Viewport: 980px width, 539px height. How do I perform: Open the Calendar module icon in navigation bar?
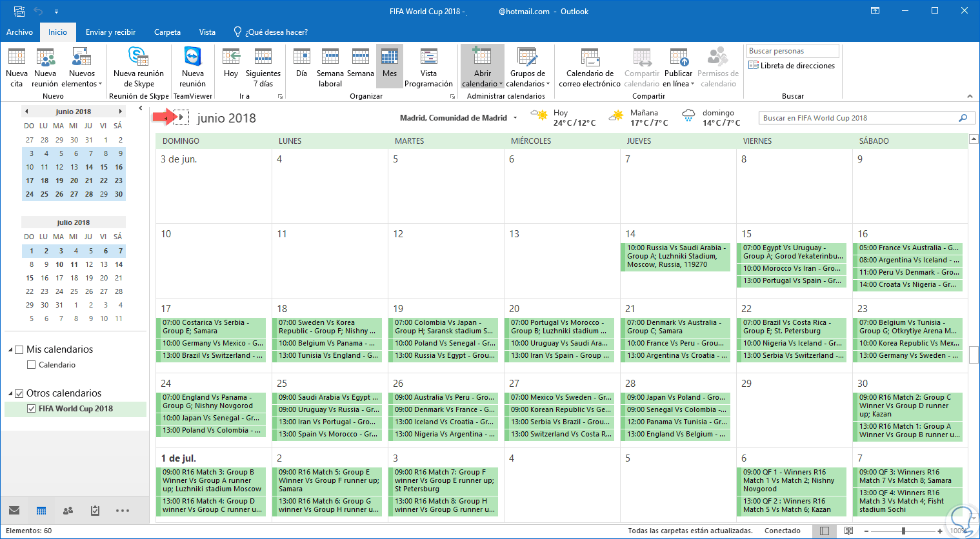[41, 511]
